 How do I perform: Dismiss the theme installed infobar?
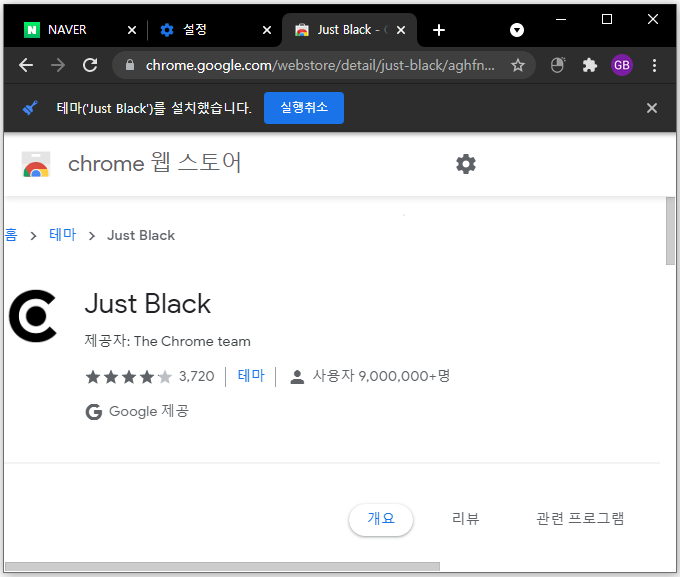pyautogui.click(x=651, y=108)
